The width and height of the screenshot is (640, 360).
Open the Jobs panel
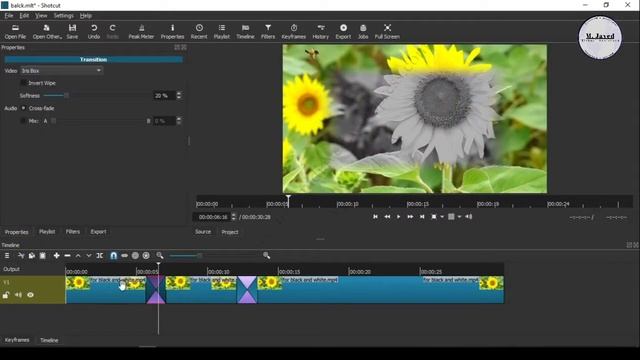pyautogui.click(x=363, y=31)
